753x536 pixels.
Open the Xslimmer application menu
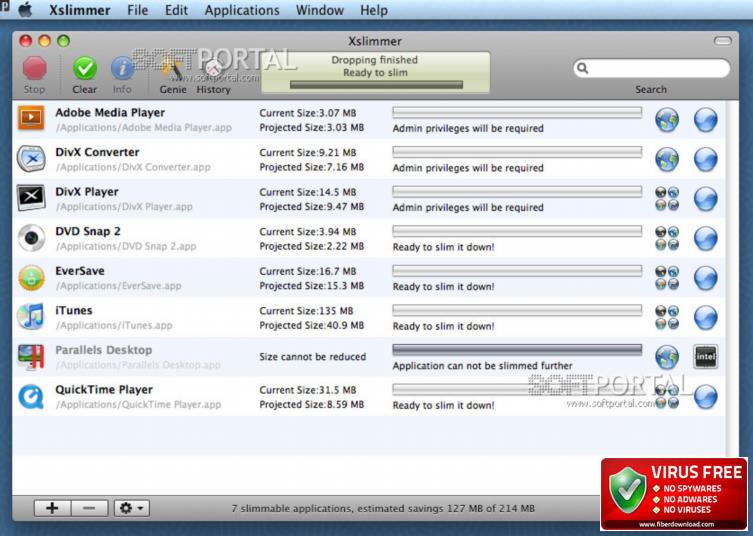pyautogui.click(x=80, y=10)
